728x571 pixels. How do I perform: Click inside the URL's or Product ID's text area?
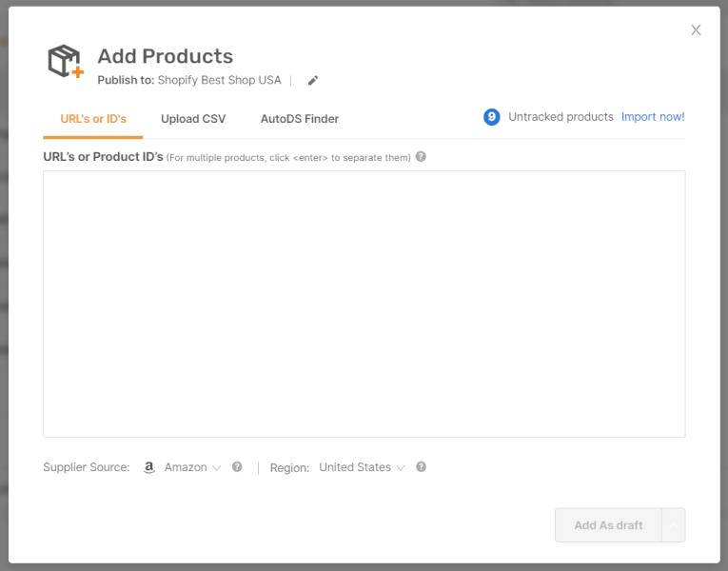[364, 304]
